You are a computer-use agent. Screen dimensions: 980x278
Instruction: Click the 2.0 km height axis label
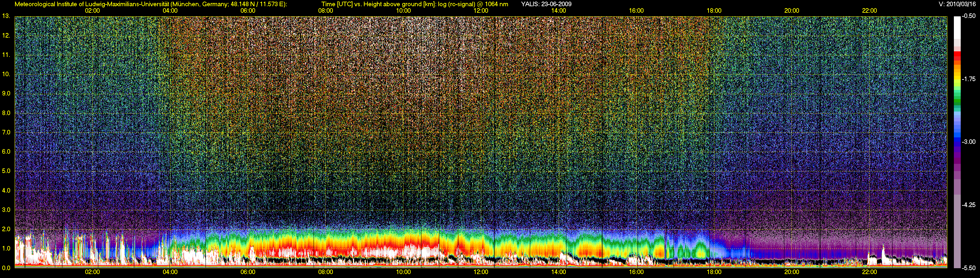(x=6, y=229)
